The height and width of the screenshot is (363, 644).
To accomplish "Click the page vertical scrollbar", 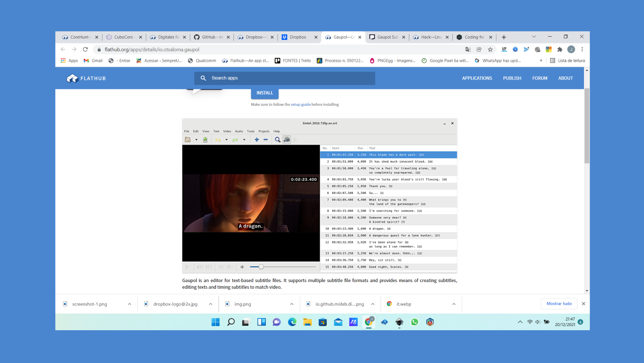I will point(587,126).
